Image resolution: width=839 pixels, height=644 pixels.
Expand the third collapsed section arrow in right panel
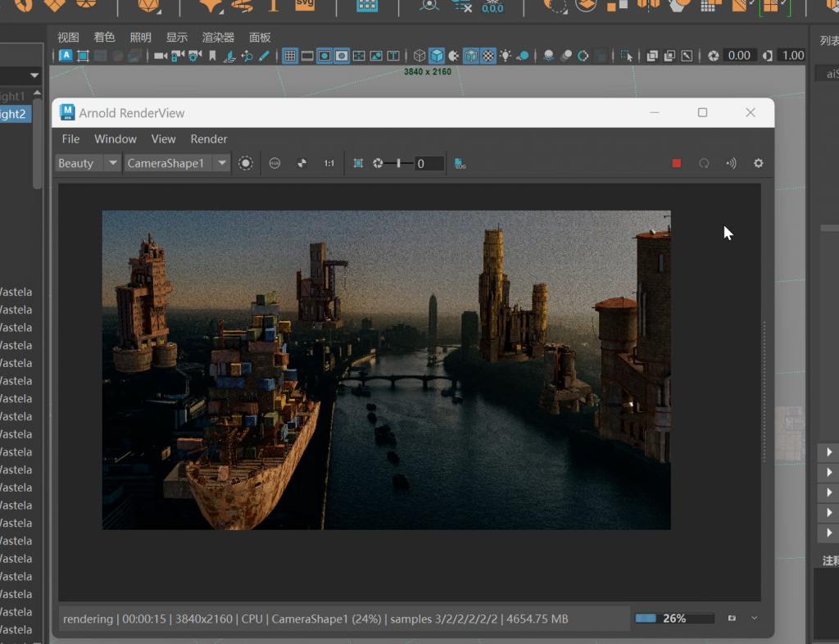829,492
